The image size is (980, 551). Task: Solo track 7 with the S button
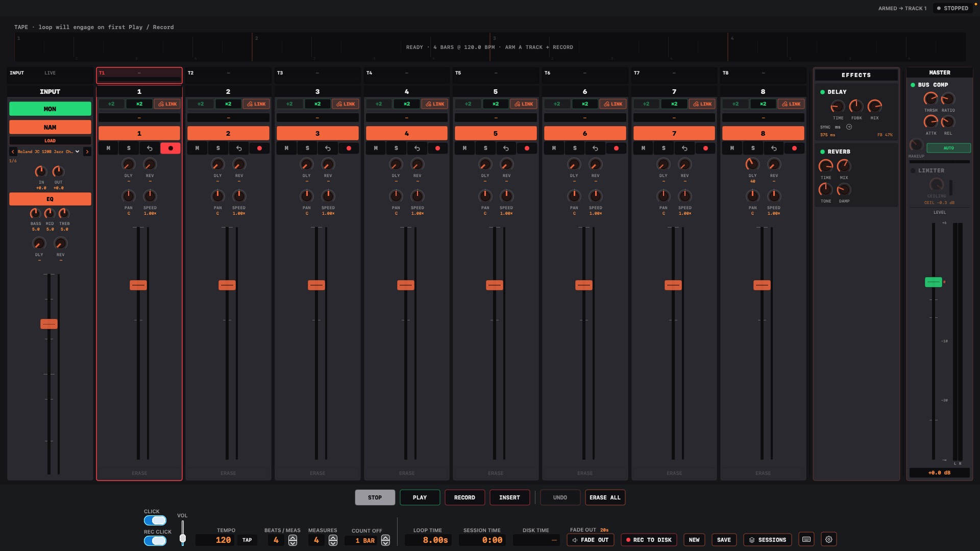coord(664,148)
